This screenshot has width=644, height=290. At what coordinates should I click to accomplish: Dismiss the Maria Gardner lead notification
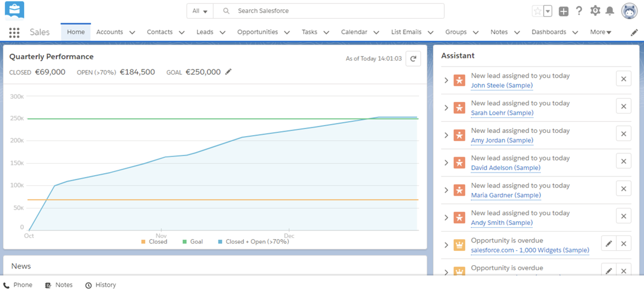624,189
